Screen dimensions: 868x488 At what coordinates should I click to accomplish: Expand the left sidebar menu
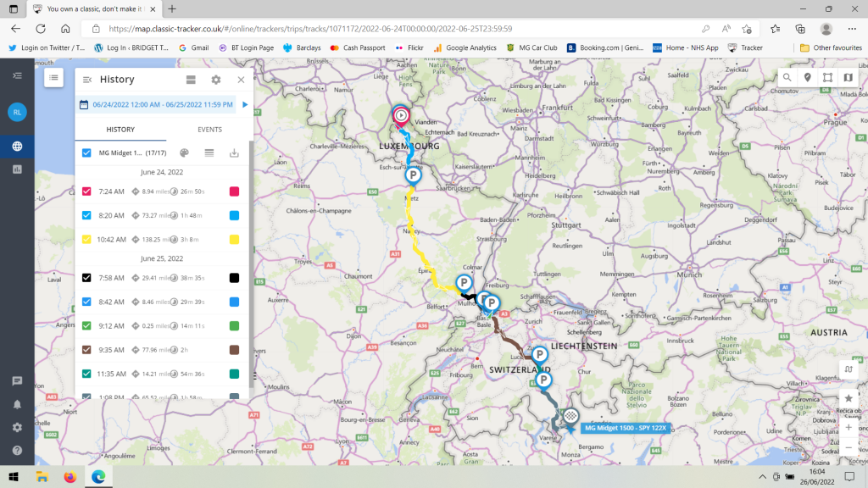coord(17,75)
